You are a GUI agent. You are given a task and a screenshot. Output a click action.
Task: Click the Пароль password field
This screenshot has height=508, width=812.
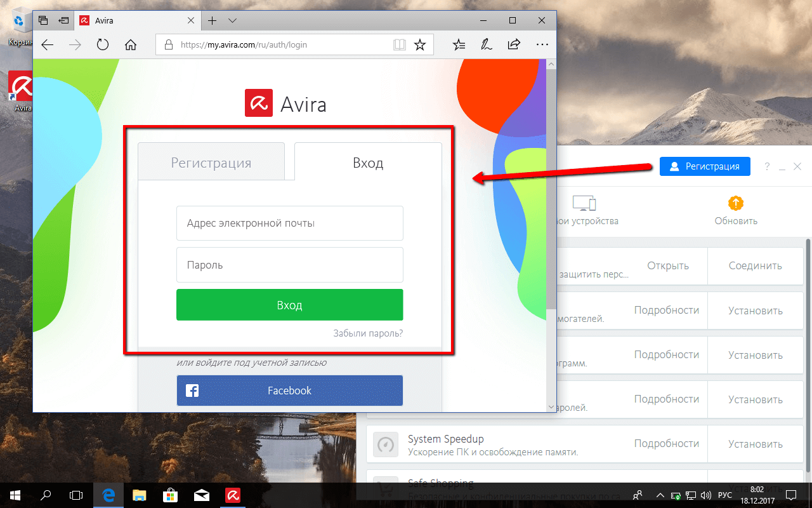[290, 265]
